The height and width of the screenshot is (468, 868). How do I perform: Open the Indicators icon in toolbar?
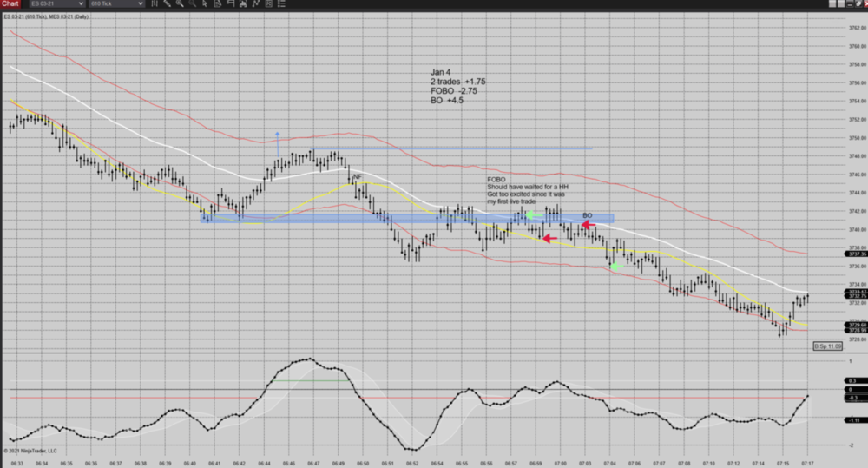click(x=243, y=3)
